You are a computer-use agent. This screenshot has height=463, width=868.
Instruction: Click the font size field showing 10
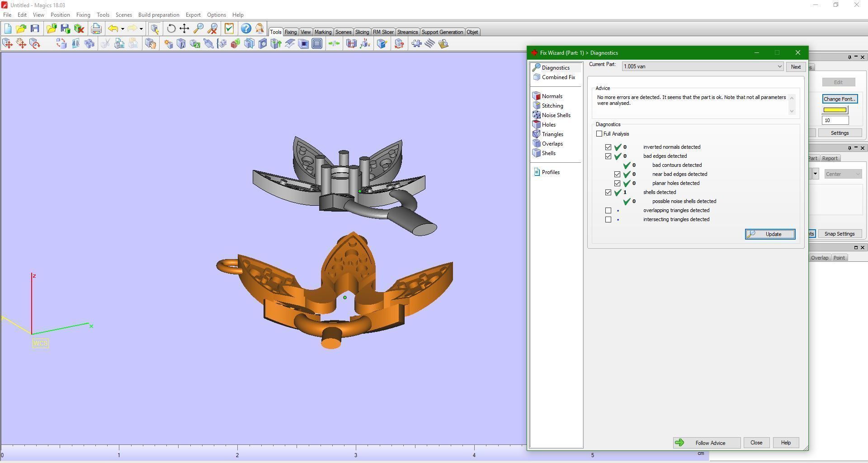point(835,120)
